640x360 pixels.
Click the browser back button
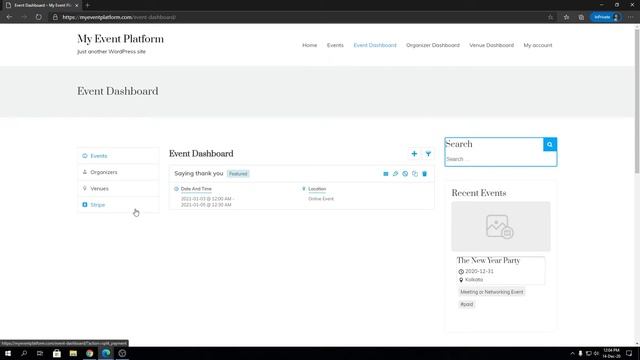click(9, 17)
